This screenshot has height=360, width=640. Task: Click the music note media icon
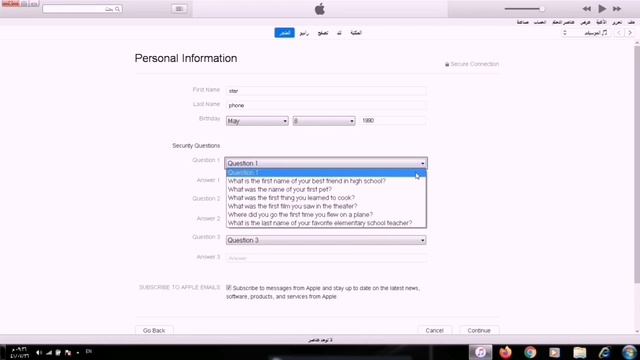(x=604, y=33)
